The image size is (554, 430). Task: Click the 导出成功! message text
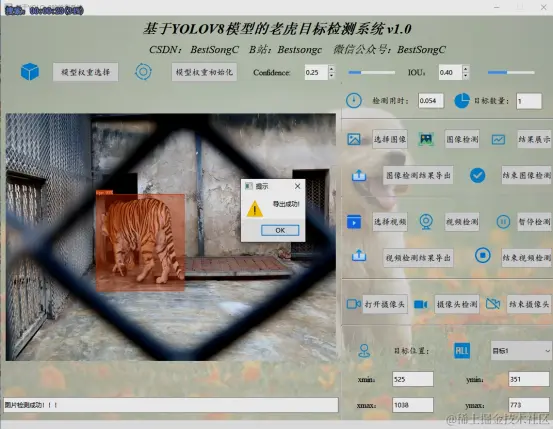(286, 204)
